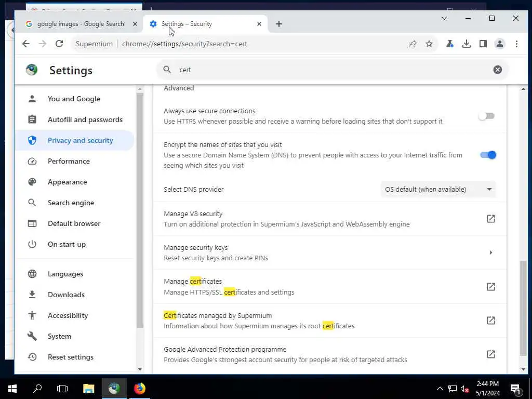This screenshot has width=532, height=399.
Task: Click the sidebar vertical scrollbar thumb
Action: pyautogui.click(x=139, y=210)
